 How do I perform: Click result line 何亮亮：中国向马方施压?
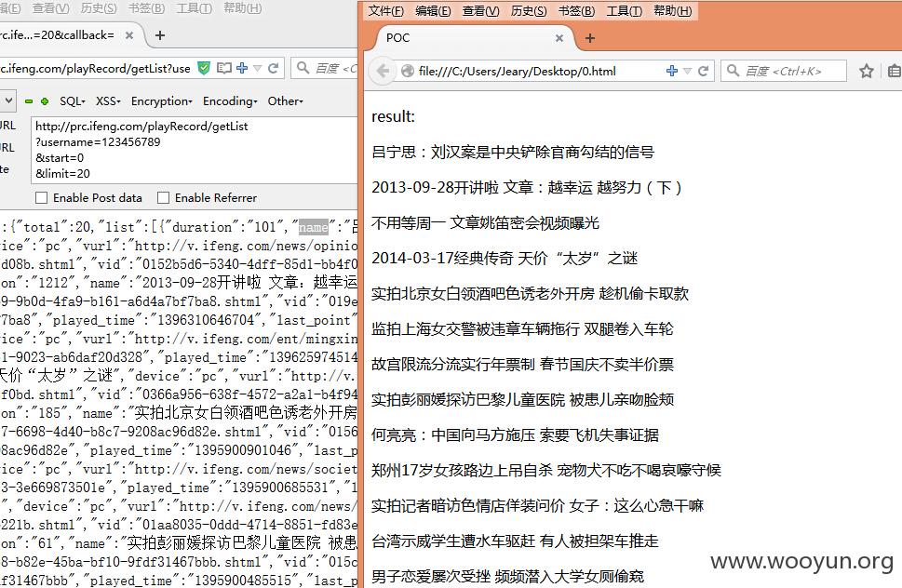tap(515, 434)
